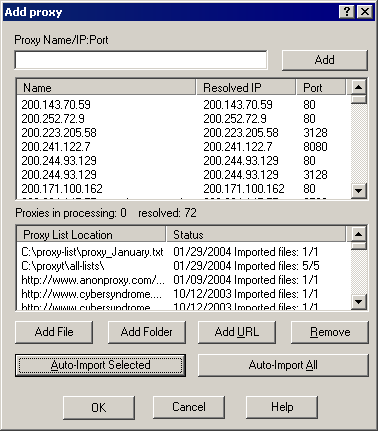
Task: Click the Add File button
Action: point(54,332)
